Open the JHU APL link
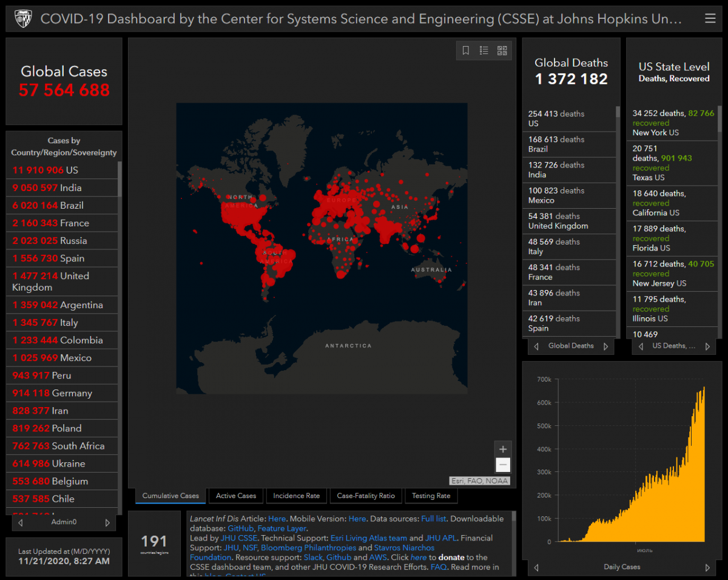The width and height of the screenshot is (728, 580). (441, 538)
